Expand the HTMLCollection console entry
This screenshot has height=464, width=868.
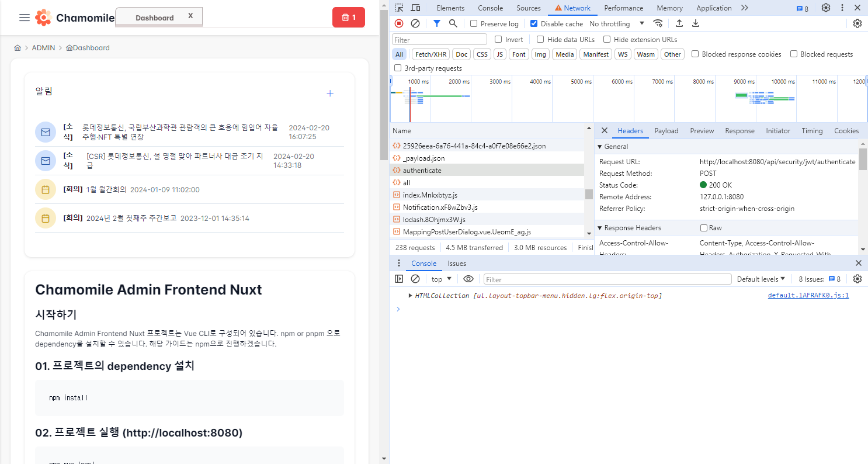(x=410, y=296)
